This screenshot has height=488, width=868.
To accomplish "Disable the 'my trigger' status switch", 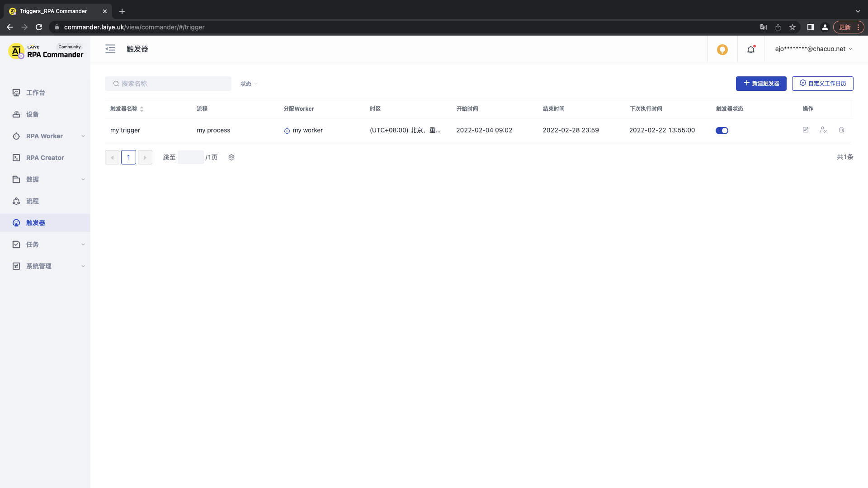I will click(722, 131).
